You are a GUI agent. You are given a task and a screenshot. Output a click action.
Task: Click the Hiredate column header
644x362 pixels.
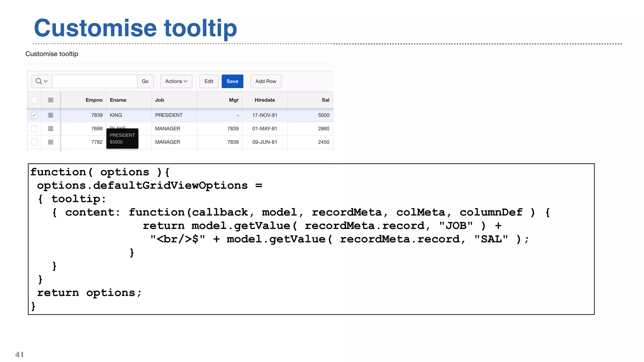(x=265, y=100)
